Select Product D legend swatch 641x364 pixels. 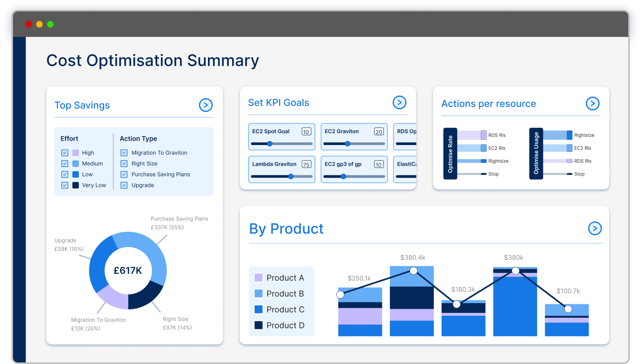tap(259, 325)
